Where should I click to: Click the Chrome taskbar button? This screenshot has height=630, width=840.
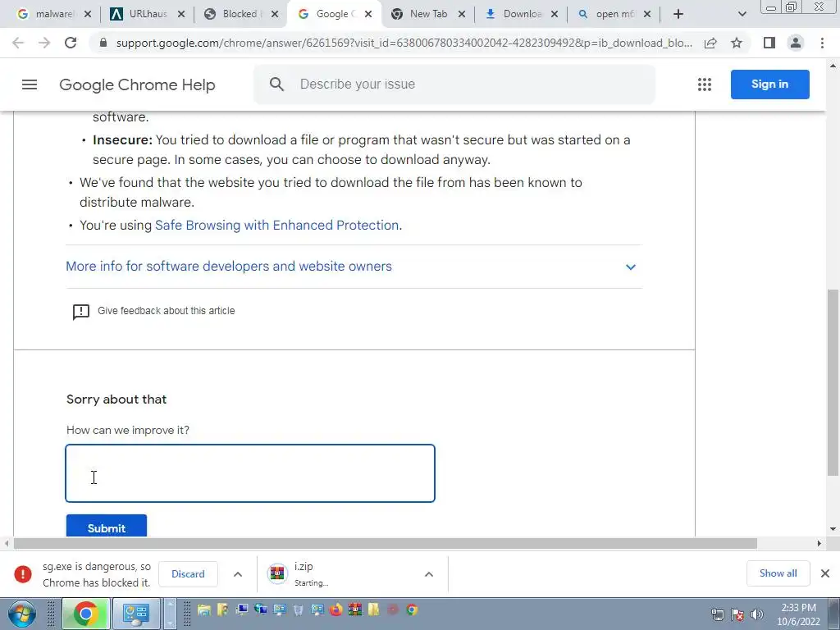86,614
